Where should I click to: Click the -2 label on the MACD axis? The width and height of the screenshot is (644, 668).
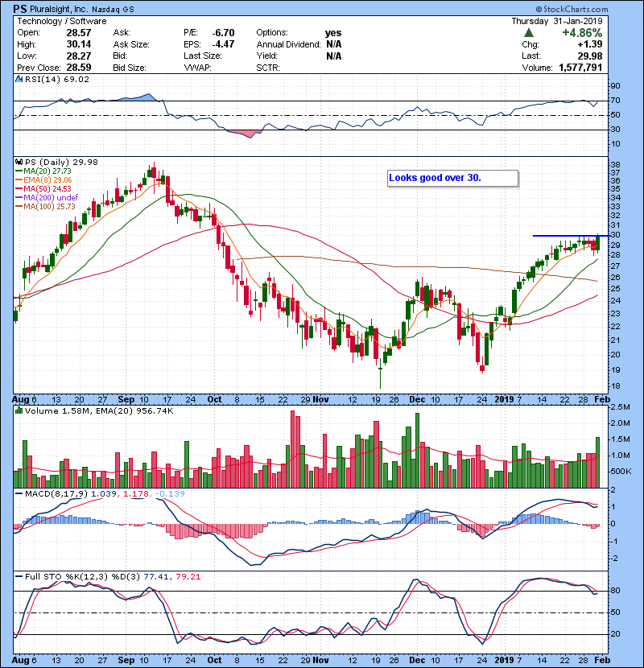(613, 559)
